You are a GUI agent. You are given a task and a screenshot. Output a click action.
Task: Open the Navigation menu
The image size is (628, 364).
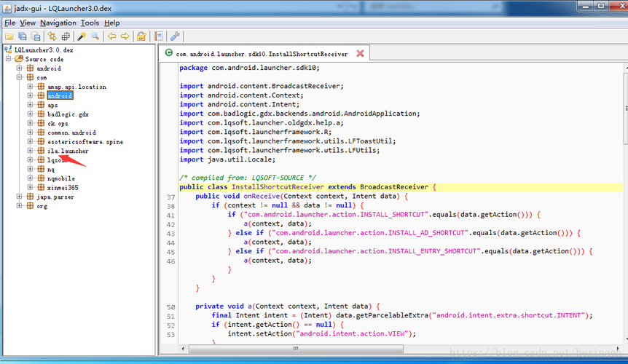pyautogui.click(x=58, y=23)
